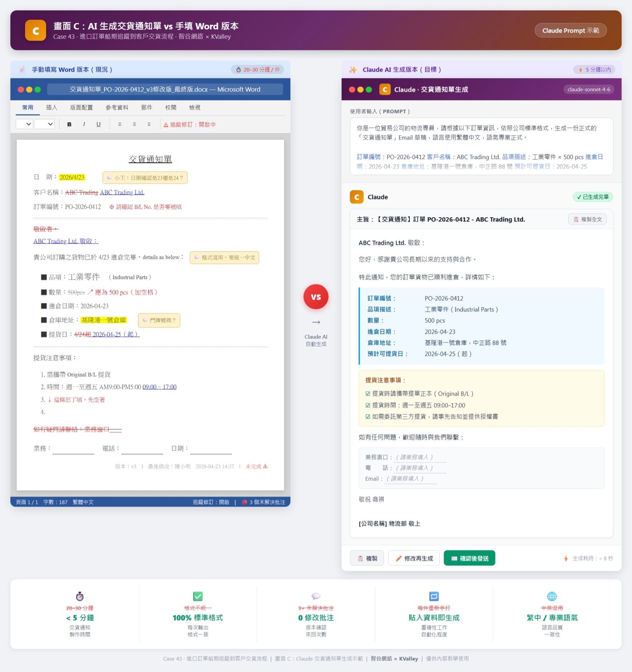632x672 pixels.
Task: Toggle checkbox 提貨時間：週一至週五
Action: pos(368,405)
